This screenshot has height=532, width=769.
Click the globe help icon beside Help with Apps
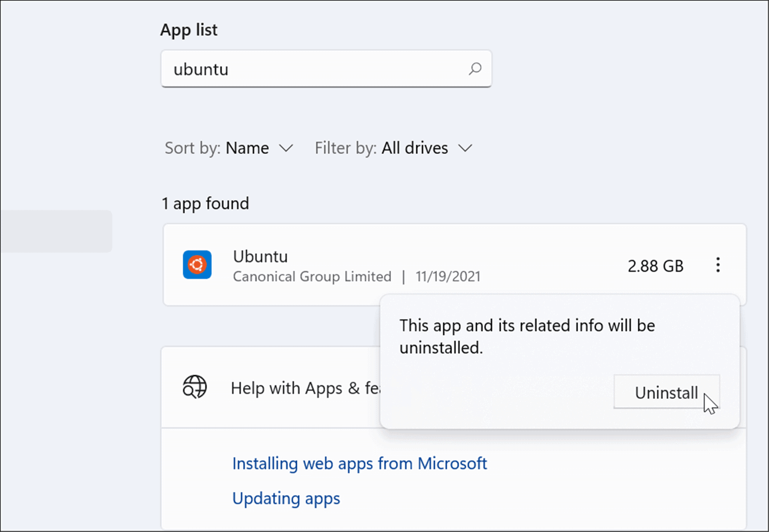(x=194, y=387)
